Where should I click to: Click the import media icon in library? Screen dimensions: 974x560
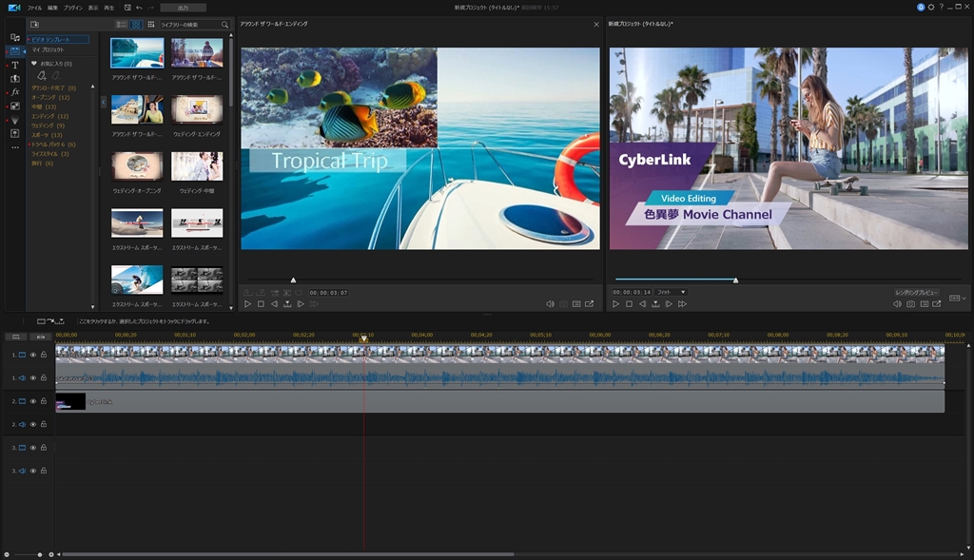coord(35,24)
